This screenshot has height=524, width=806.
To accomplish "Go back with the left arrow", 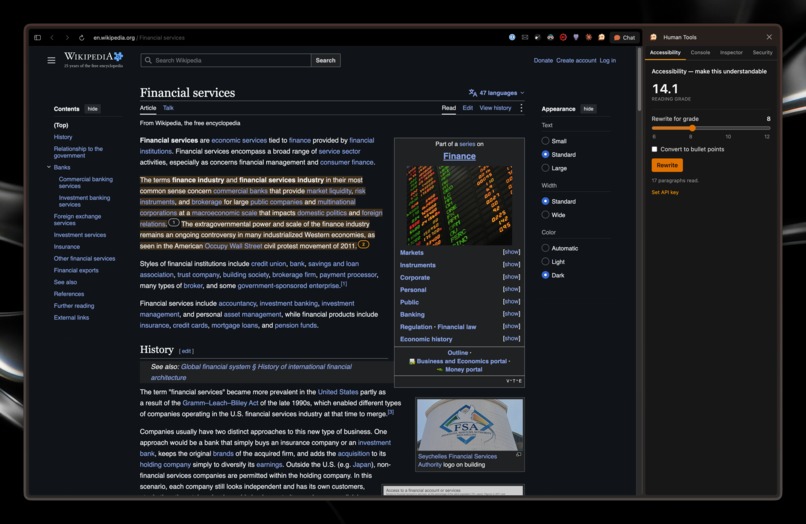I will point(52,38).
